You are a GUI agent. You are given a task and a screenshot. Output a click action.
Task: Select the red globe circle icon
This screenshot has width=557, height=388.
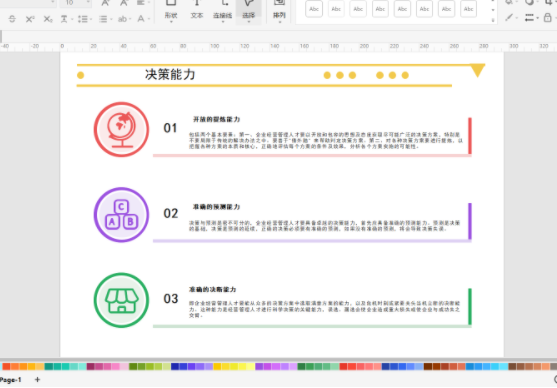121,129
